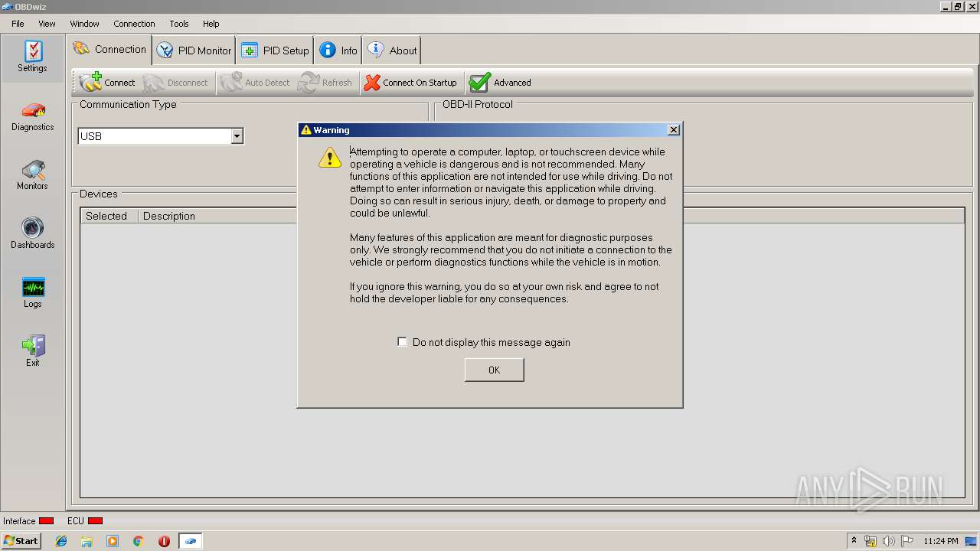
Task: Click the network icon in system tray
Action: point(871,541)
